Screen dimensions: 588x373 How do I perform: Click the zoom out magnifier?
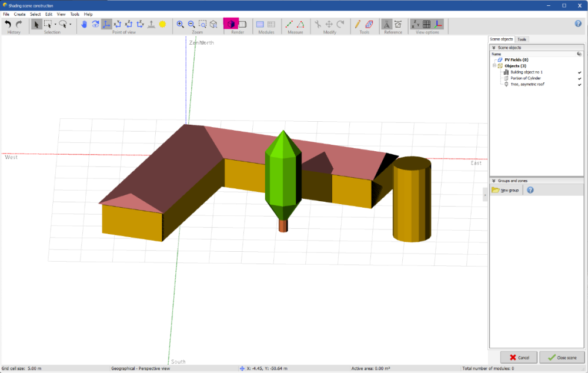coord(191,24)
